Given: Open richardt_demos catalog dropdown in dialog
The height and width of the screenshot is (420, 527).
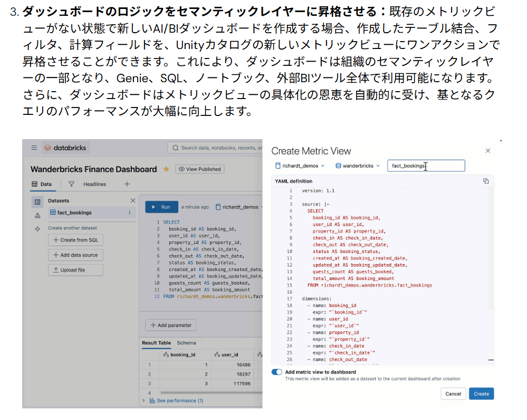Looking at the screenshot, I should [x=300, y=165].
